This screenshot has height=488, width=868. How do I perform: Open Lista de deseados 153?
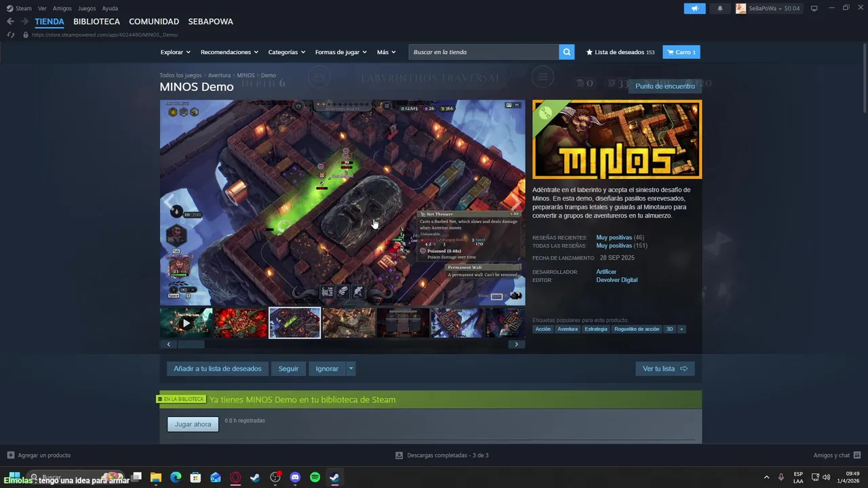[620, 52]
